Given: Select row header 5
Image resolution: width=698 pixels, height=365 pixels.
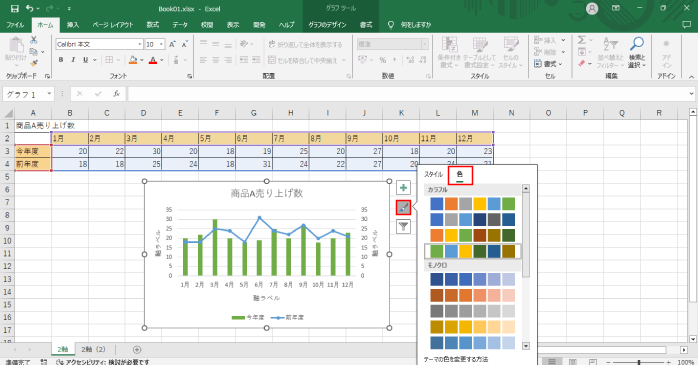Looking at the screenshot, I should coord(7,177).
